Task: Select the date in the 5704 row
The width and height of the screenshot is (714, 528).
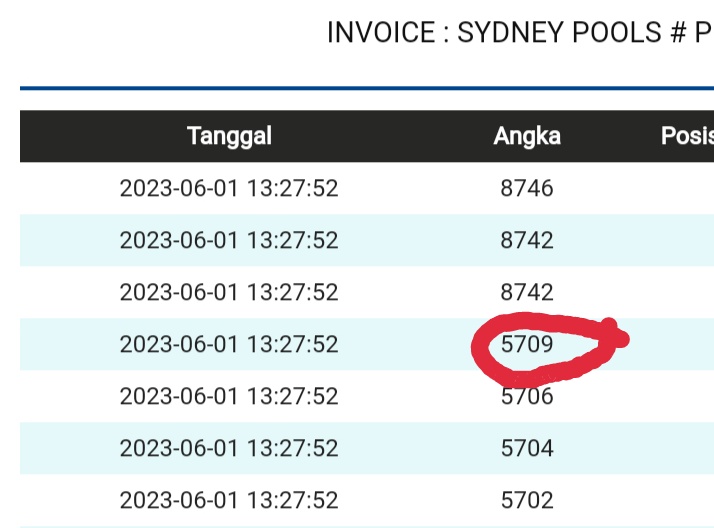Action: coord(229,448)
